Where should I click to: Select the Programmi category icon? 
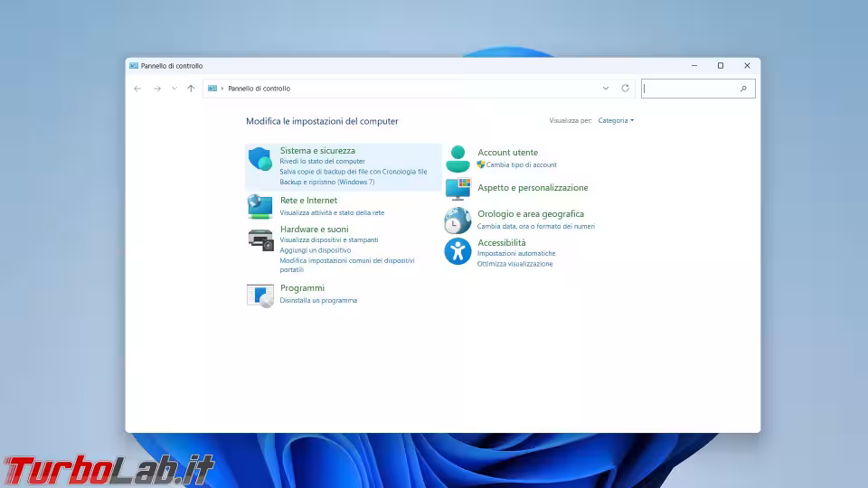260,295
